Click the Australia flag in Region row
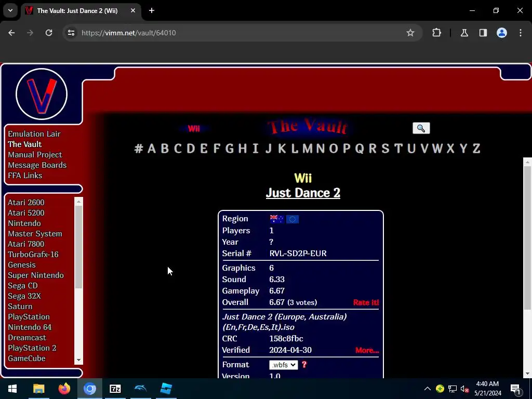 [x=276, y=219]
